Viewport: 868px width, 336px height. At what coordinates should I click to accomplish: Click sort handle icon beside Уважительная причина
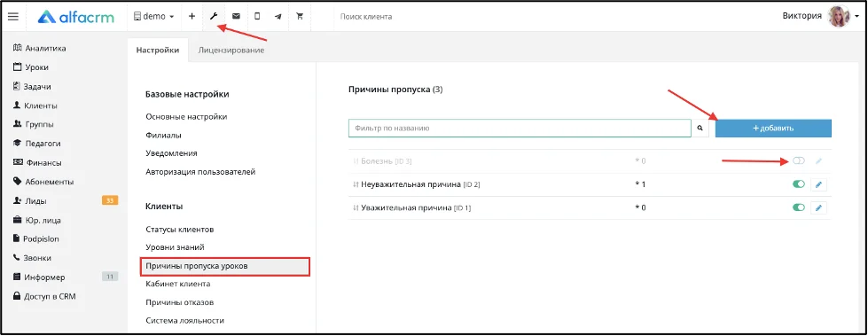tap(356, 207)
